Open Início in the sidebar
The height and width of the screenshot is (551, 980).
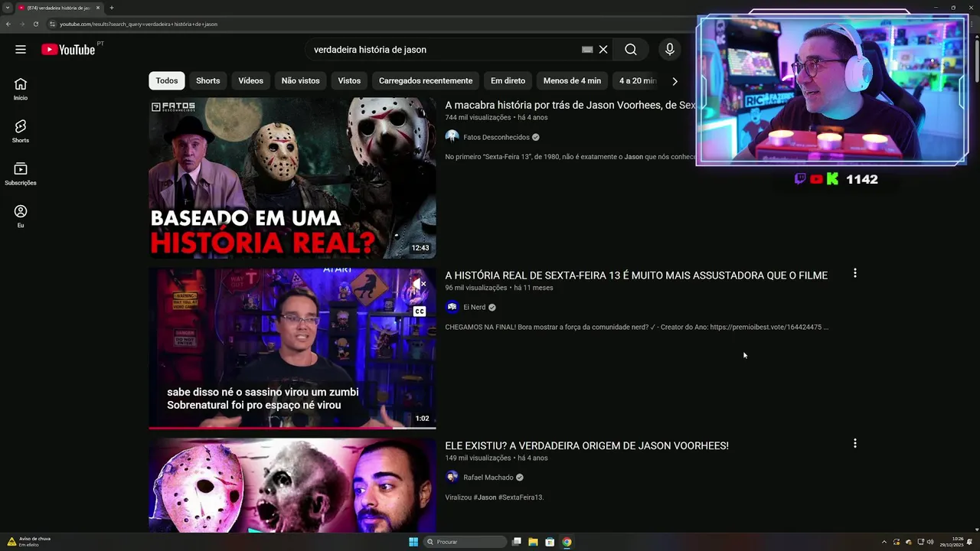[x=21, y=89]
